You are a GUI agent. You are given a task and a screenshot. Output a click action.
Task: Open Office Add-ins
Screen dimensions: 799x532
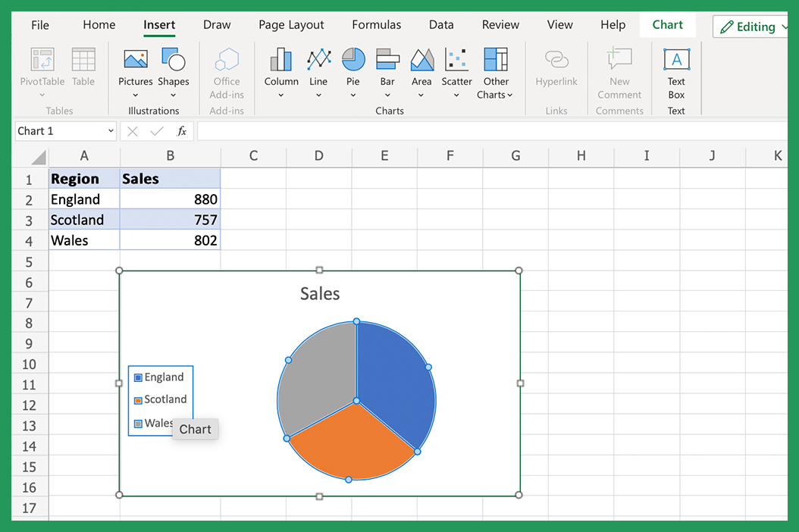tap(227, 72)
